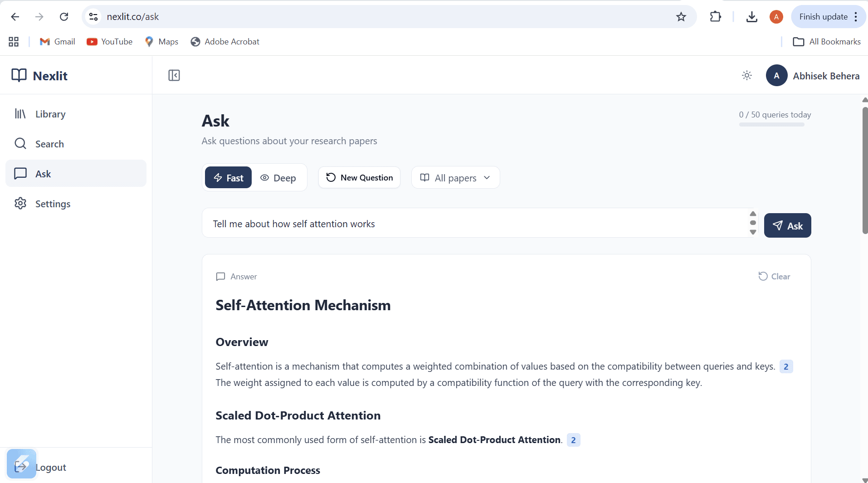Collapse the sidebar with the panel icon
Viewport: 868px width, 483px height.
pos(174,75)
